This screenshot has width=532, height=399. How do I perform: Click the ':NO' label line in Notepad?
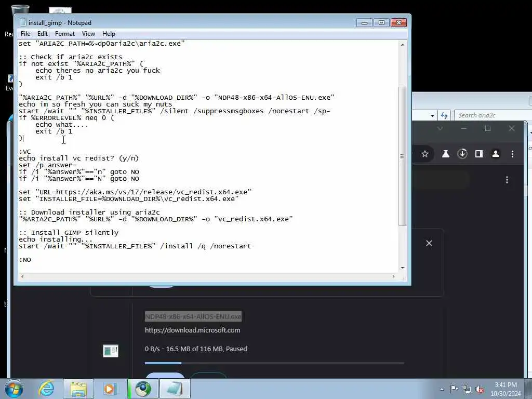pos(25,260)
